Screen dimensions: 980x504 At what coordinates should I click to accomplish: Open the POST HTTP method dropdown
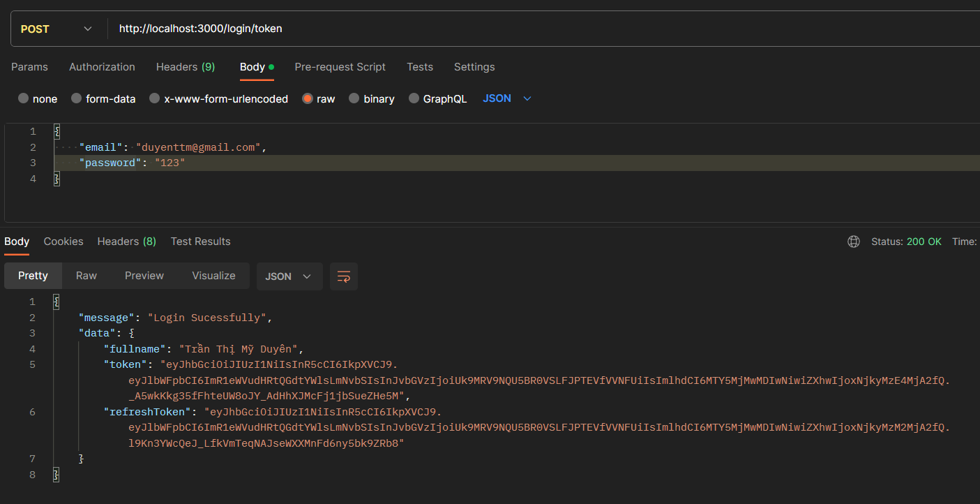tap(56, 29)
